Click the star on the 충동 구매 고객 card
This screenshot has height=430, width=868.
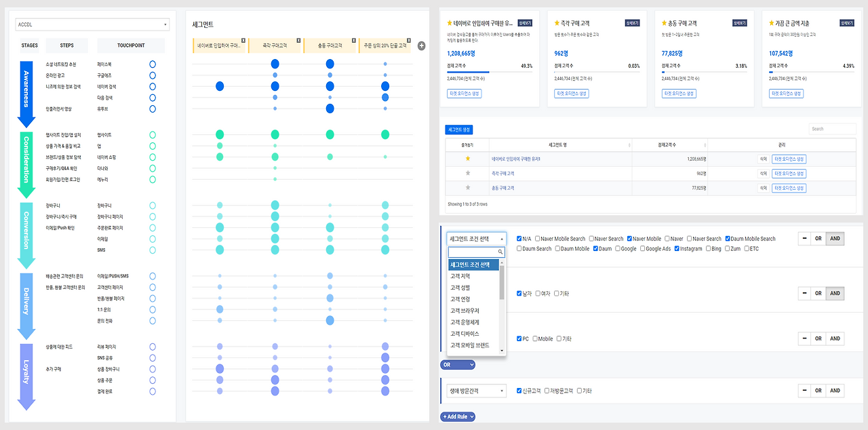[x=665, y=23]
